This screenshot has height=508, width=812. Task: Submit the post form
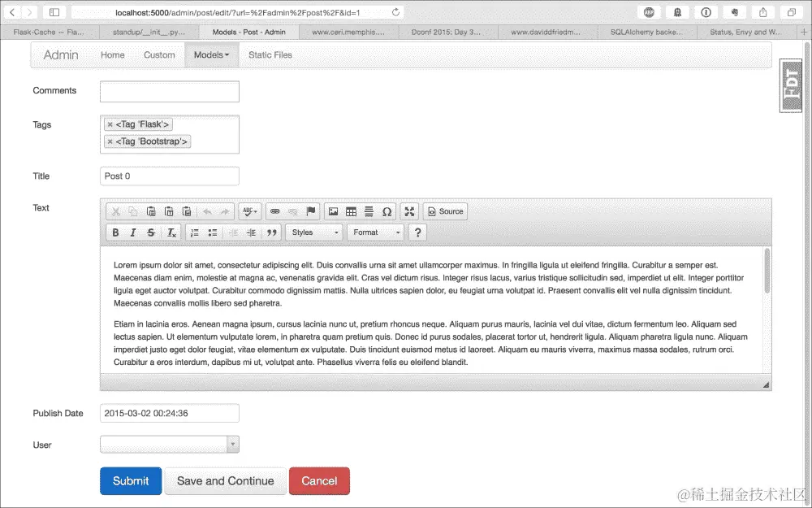(x=131, y=481)
